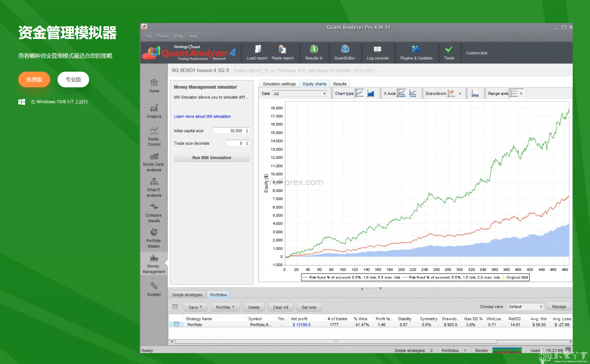The height and width of the screenshot is (364, 590).
Task: Open Plugins & Updates
Action: (x=416, y=53)
